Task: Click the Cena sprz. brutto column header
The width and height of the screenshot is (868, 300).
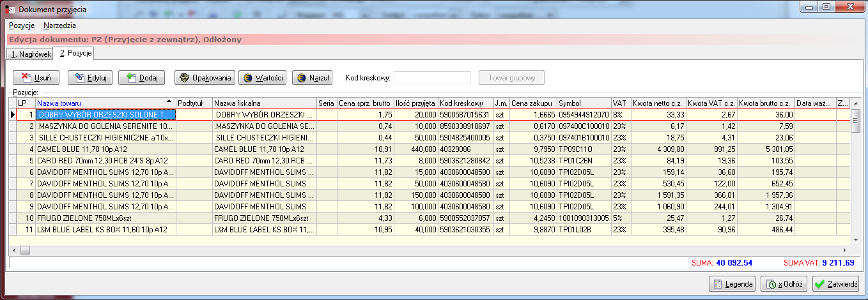Action: tap(365, 103)
